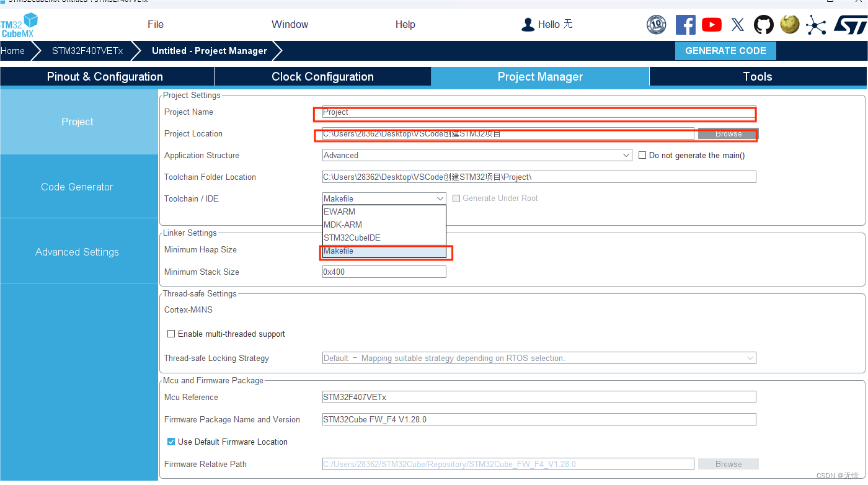Open the 10-year anniversary badge icon
The image size is (868, 485).
tap(657, 25)
